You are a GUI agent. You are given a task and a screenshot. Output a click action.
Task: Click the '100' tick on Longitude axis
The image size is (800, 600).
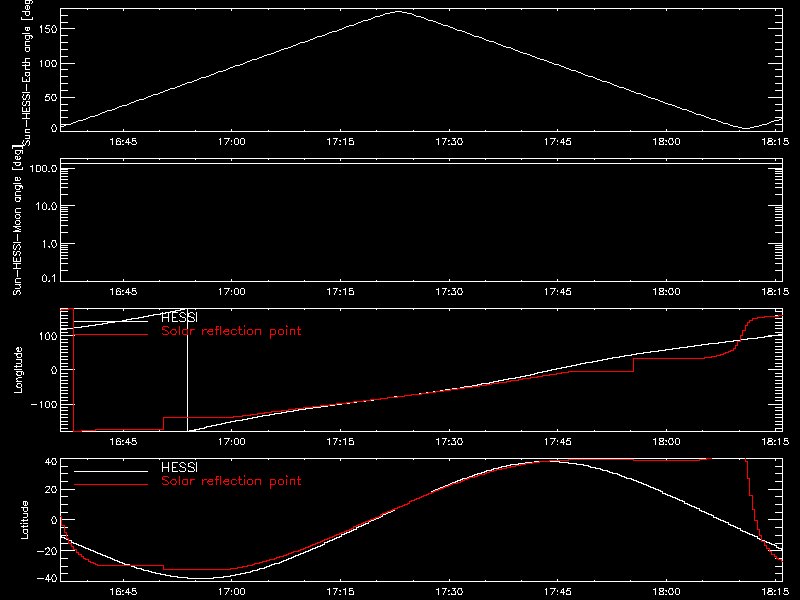(x=48, y=336)
